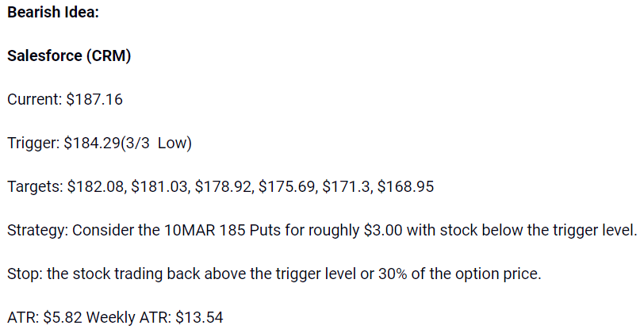644x333 pixels.
Task: Click the Weekly ATR value $13.54
Action: (x=199, y=317)
